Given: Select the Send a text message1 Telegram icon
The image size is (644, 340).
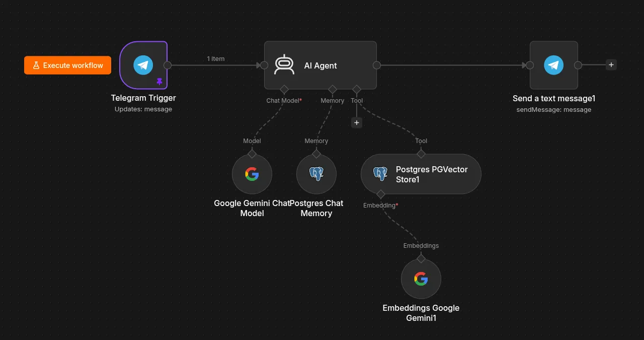Looking at the screenshot, I should 554,65.
